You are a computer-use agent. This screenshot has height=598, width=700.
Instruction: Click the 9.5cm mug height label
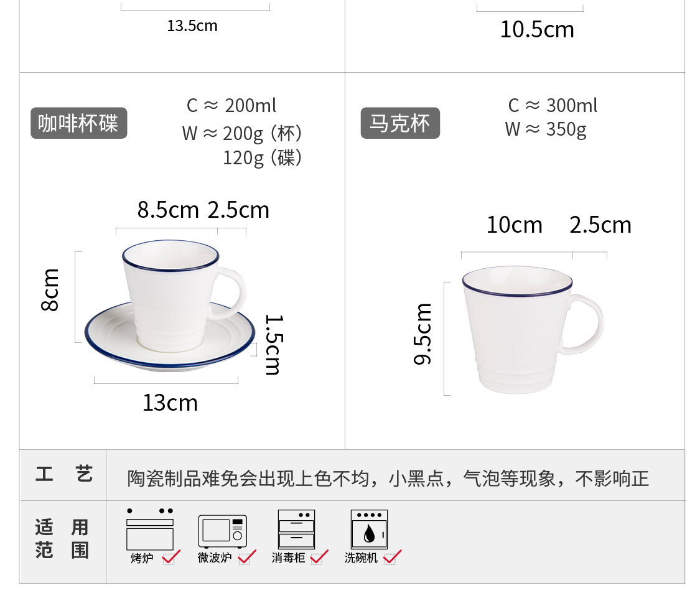click(422, 334)
